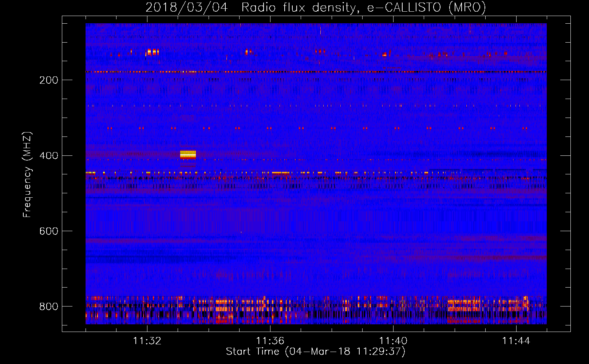Click the 11:40 time tick label
The width and height of the screenshot is (589, 364).
pyautogui.click(x=393, y=341)
